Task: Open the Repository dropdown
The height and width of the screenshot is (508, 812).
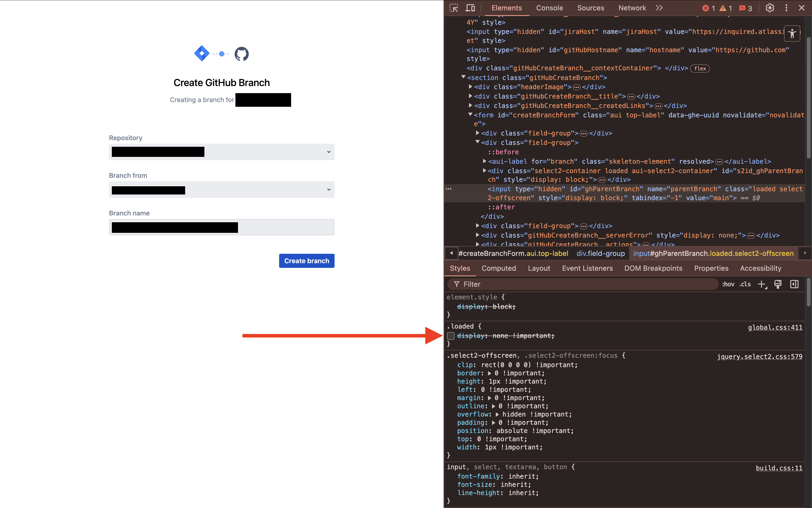Action: pos(222,152)
